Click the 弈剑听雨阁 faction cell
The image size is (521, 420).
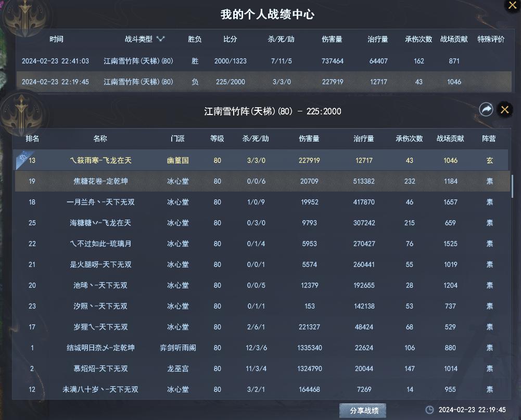(178, 348)
